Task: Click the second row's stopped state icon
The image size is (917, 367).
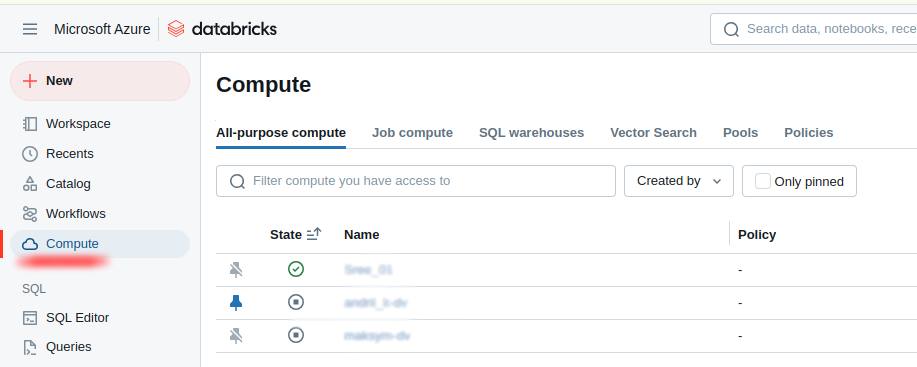Action: click(296, 302)
